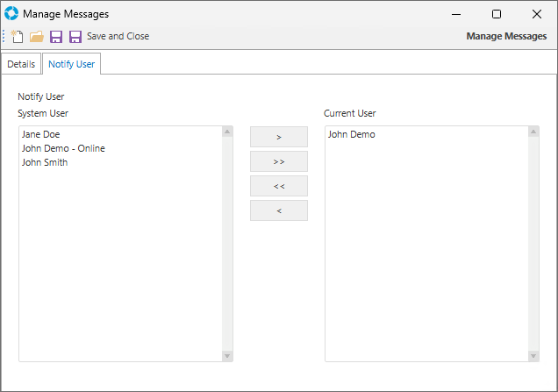Screen dimensions: 558x392
Task: Select John Demo - Online in System User list
Action: click(x=62, y=148)
